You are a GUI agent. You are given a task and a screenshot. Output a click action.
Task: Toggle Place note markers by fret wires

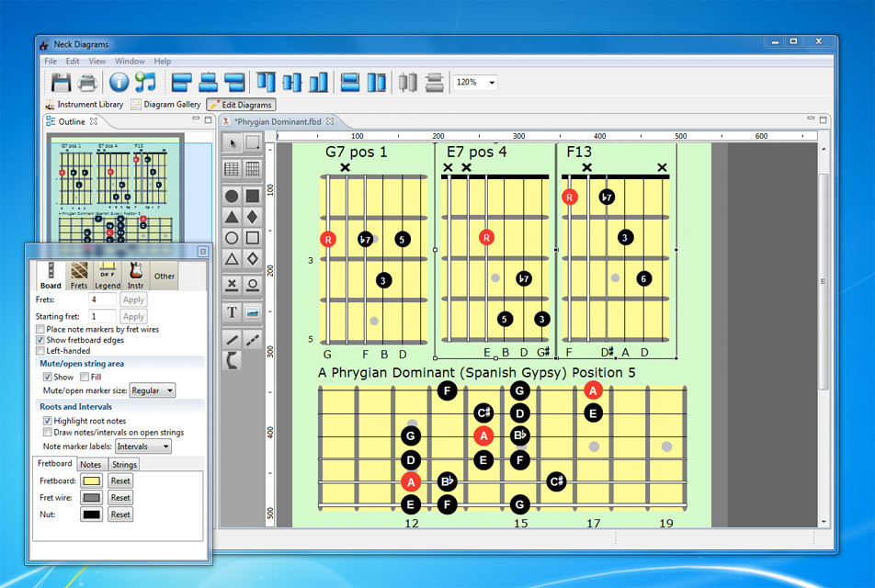pos(40,329)
